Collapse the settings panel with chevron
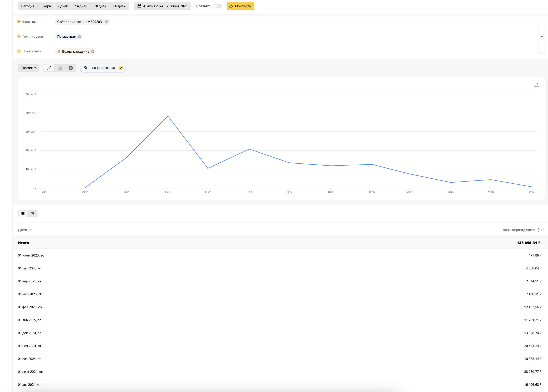 [541, 37]
